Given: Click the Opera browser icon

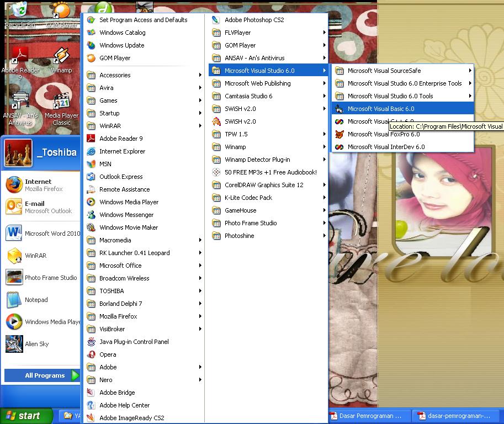Looking at the screenshot, I should [91, 354].
